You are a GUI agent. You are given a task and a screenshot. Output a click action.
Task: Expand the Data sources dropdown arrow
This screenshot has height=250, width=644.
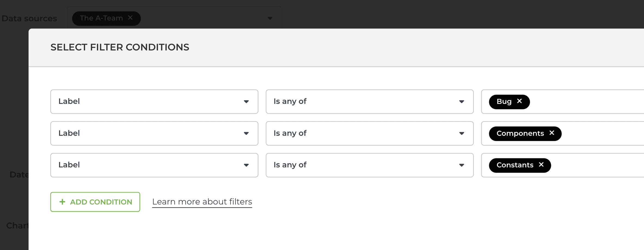tap(270, 18)
